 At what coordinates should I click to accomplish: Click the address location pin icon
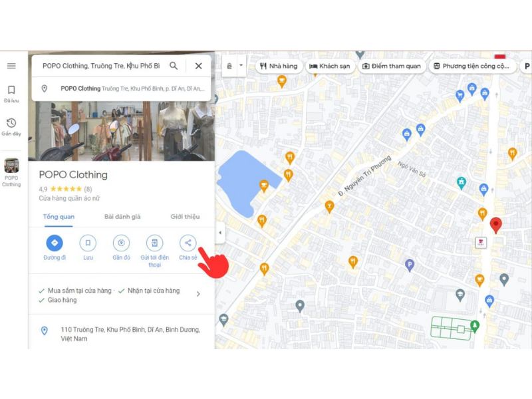(44, 331)
